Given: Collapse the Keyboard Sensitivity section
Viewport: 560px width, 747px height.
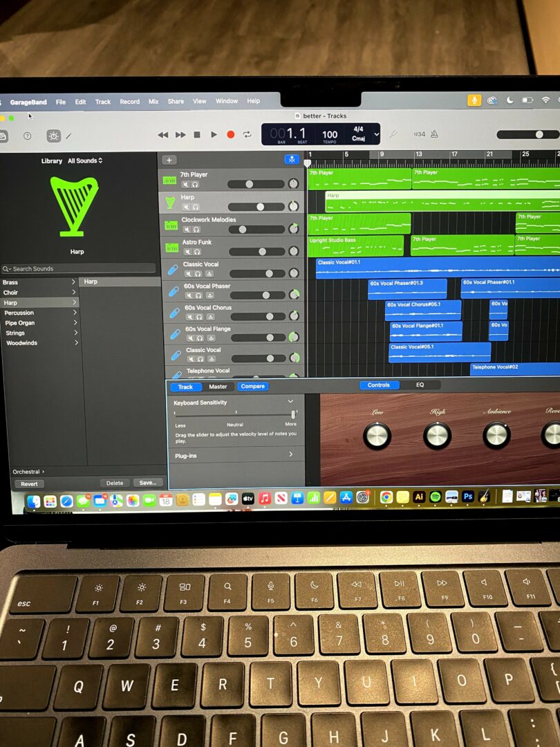Looking at the screenshot, I should coord(290,402).
